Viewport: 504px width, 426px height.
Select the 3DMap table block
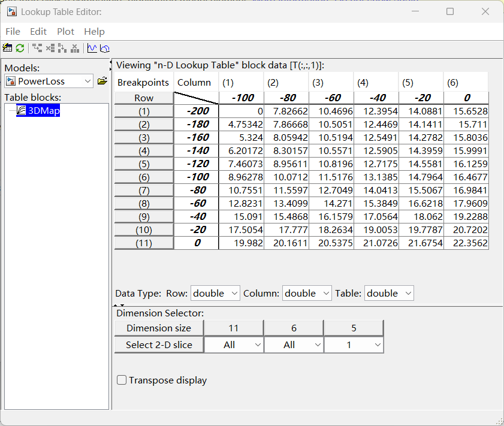pos(38,110)
